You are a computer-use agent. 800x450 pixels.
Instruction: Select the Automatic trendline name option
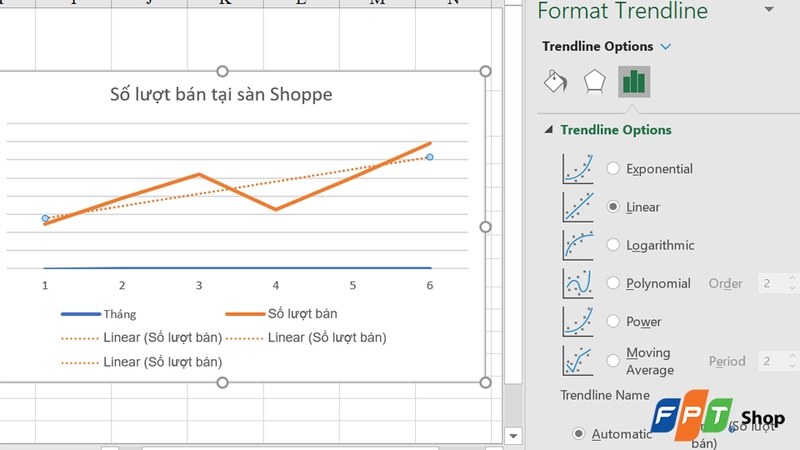[578, 434]
